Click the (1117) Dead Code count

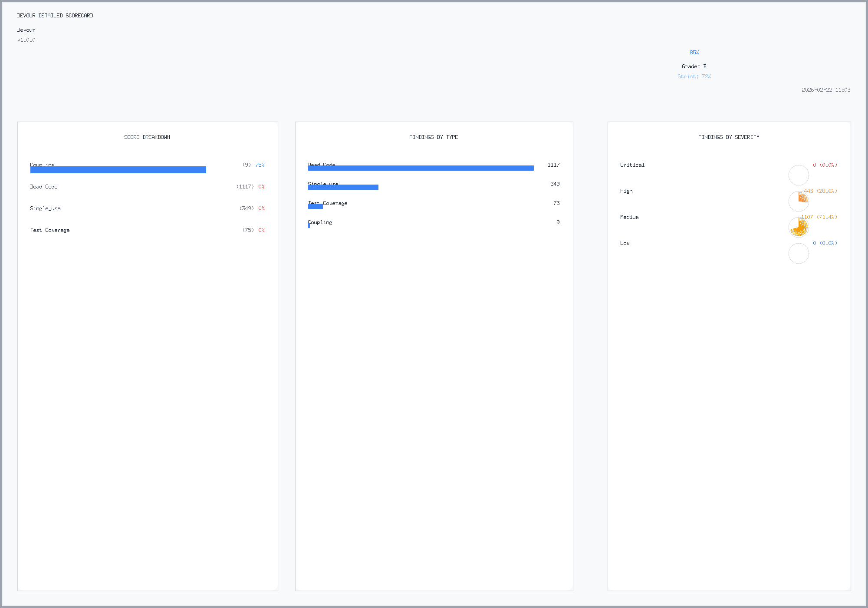pos(245,187)
